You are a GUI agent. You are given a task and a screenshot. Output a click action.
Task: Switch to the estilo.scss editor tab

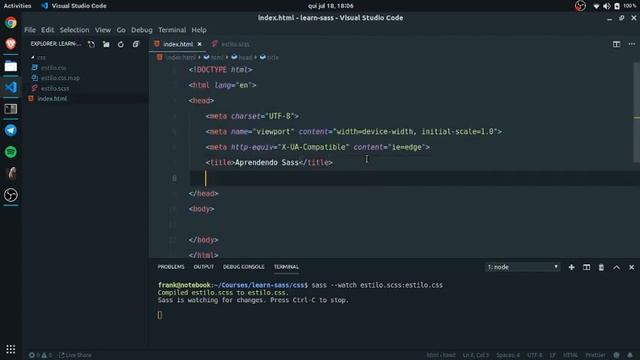pos(231,44)
